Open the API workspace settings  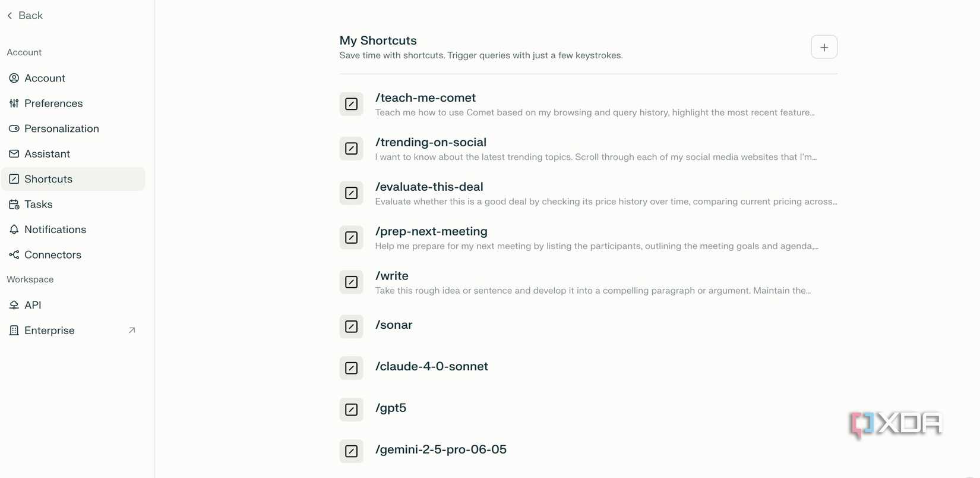coord(33,305)
